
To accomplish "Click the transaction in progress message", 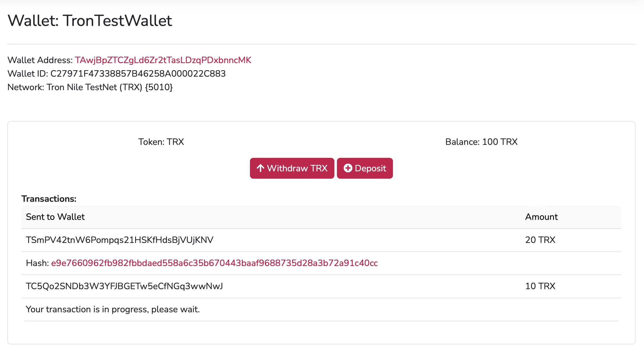I will point(113,309).
